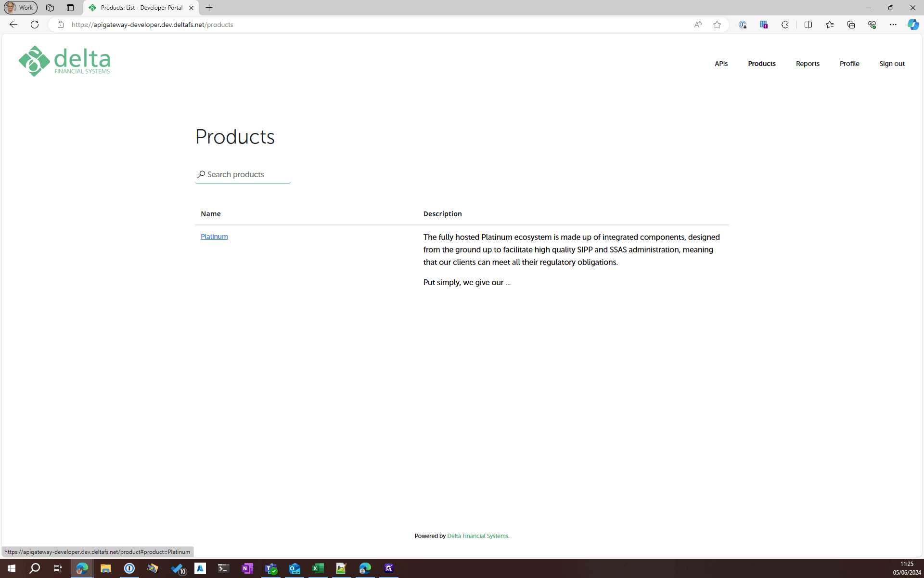Open Workspaces icon in title bar
The image size is (924, 578).
pos(50,8)
